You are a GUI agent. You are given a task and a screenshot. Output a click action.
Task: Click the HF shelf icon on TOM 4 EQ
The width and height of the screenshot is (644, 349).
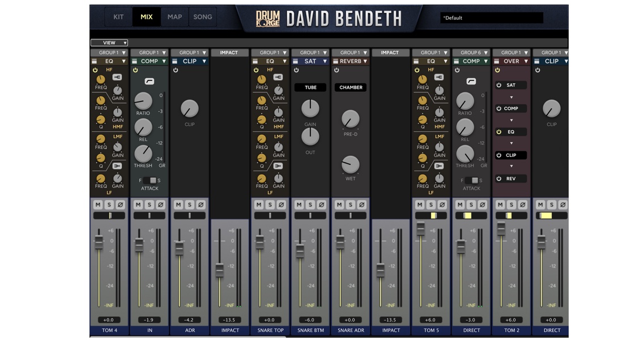pyautogui.click(x=117, y=77)
